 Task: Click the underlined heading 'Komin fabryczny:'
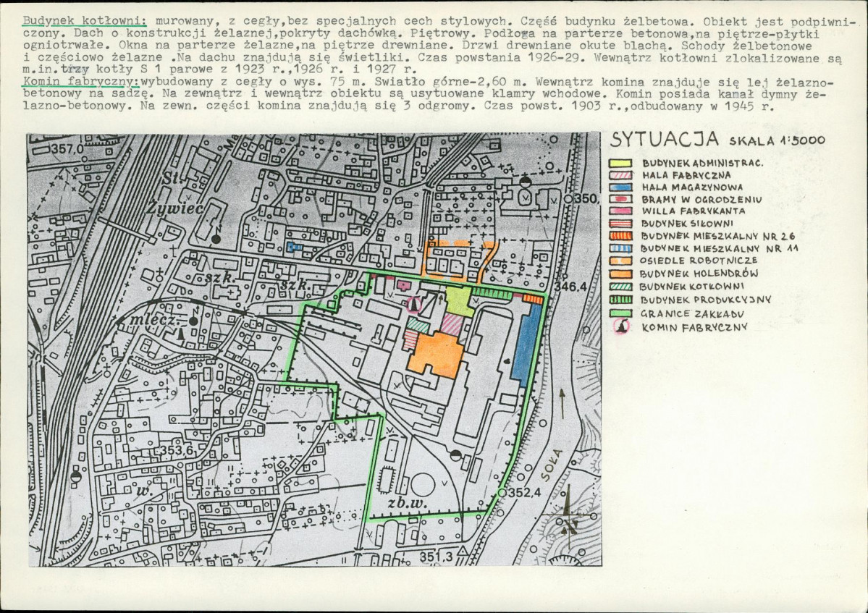(x=81, y=82)
